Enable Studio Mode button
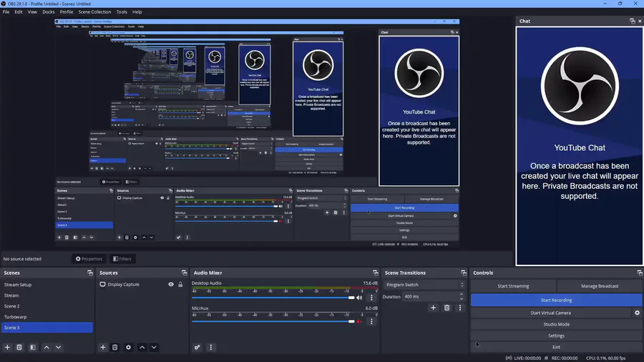The width and height of the screenshot is (644, 362). click(557, 324)
